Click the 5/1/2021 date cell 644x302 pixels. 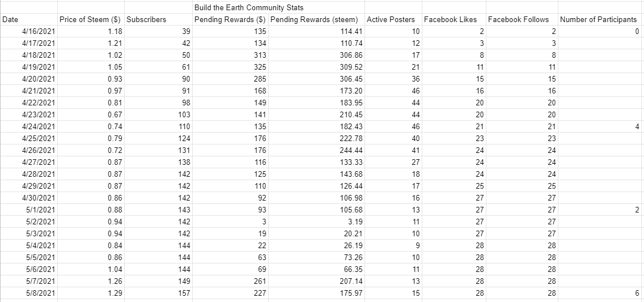[x=29, y=210]
